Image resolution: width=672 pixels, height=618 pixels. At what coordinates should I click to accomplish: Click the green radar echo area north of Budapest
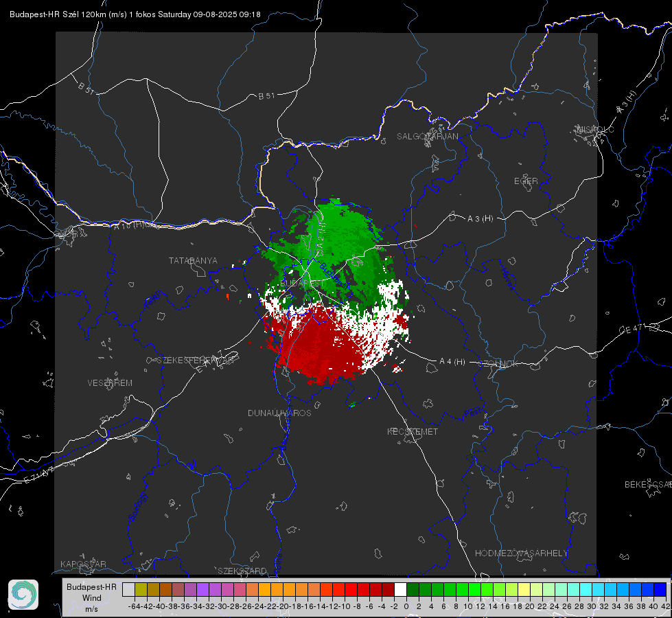[x=338, y=240]
